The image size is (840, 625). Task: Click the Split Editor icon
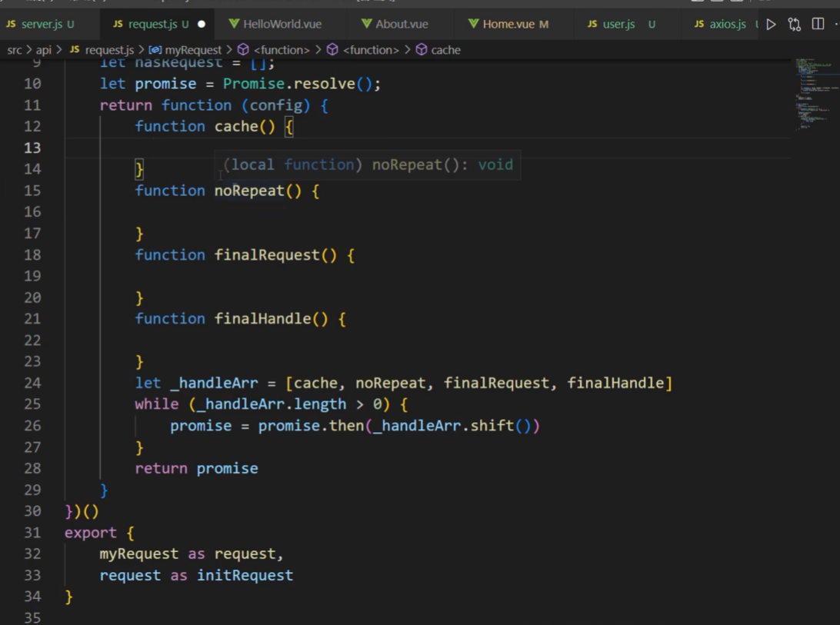click(818, 24)
